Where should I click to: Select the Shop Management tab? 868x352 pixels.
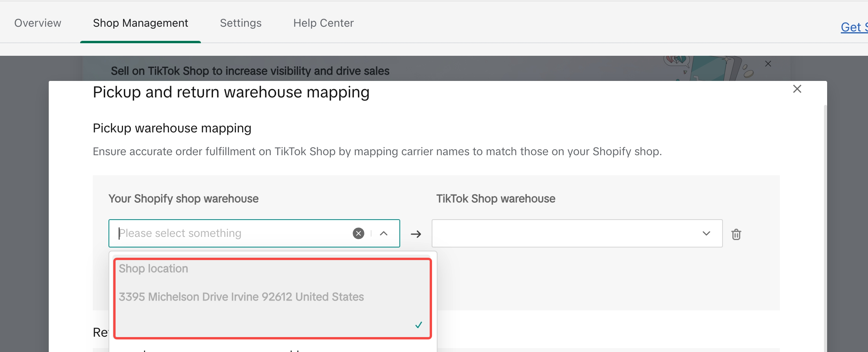(140, 23)
